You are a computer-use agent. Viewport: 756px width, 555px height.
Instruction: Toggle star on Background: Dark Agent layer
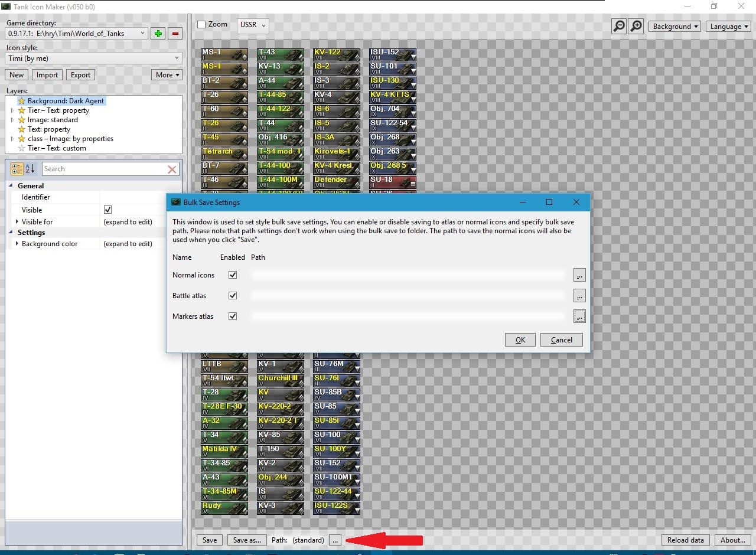[22, 101]
